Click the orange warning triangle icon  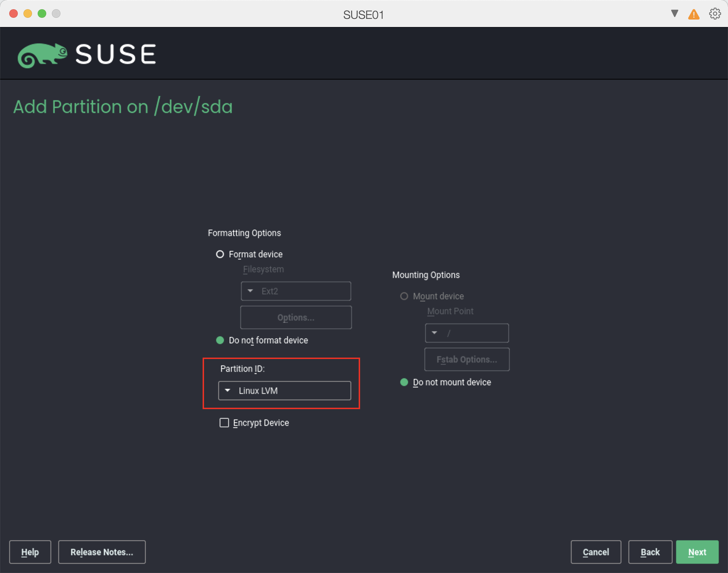[x=694, y=15]
